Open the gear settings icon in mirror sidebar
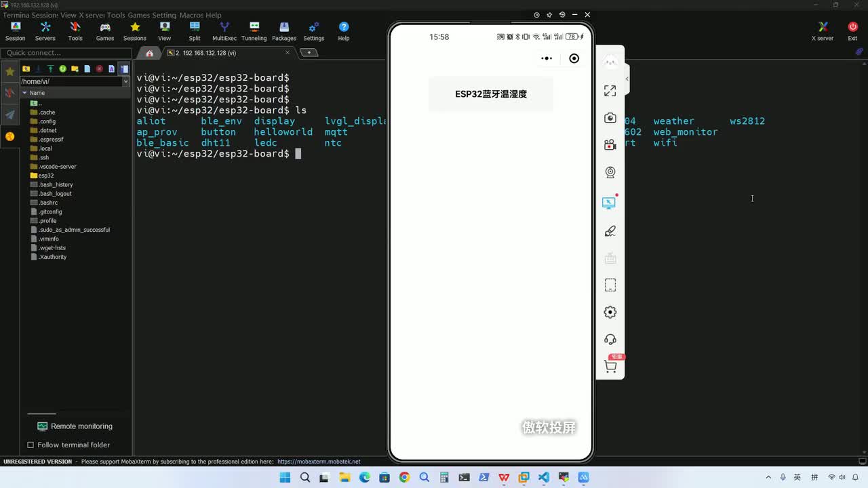This screenshot has width=868, height=488. click(610, 312)
